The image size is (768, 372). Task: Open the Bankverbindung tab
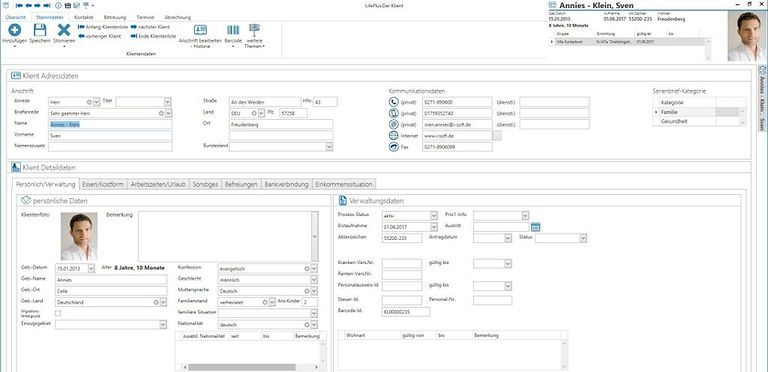[x=287, y=185]
